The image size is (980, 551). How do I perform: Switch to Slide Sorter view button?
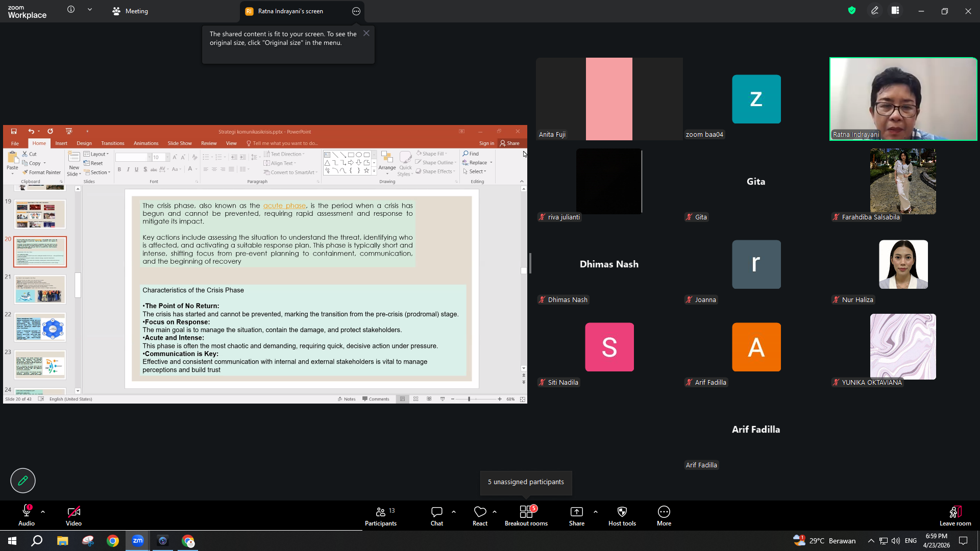pos(416,399)
